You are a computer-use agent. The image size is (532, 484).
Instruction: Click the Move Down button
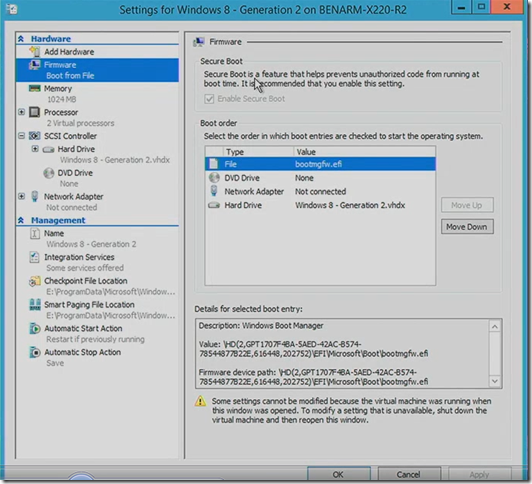click(467, 227)
